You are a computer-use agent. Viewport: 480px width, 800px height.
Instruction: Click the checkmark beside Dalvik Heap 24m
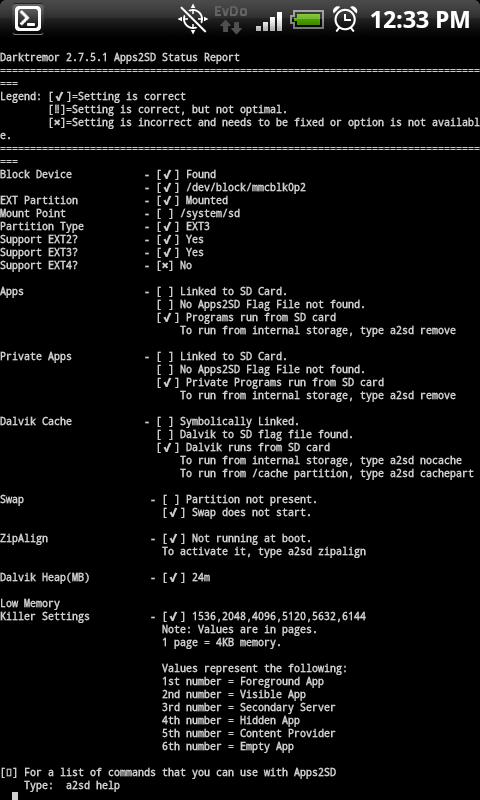[x=174, y=578]
